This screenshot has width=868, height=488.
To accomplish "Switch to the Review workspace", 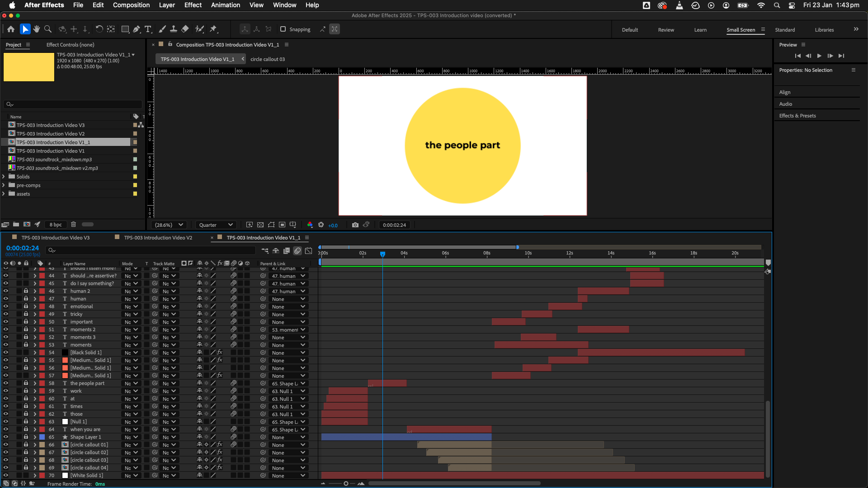I will click(665, 30).
